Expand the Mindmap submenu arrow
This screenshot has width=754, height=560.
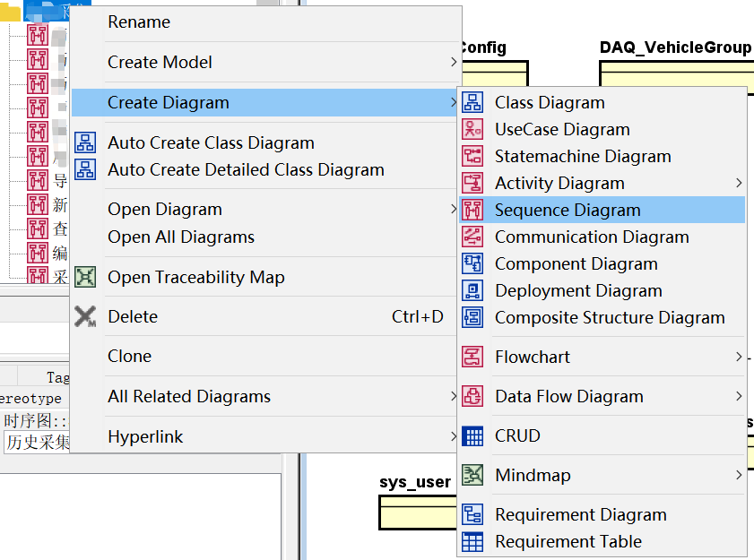point(739,476)
